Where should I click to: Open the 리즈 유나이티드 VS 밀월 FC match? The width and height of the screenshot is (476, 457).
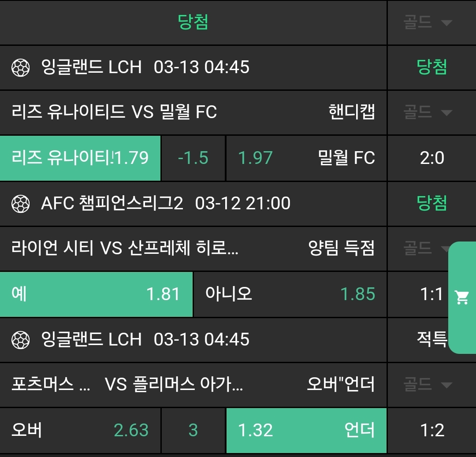coord(115,112)
